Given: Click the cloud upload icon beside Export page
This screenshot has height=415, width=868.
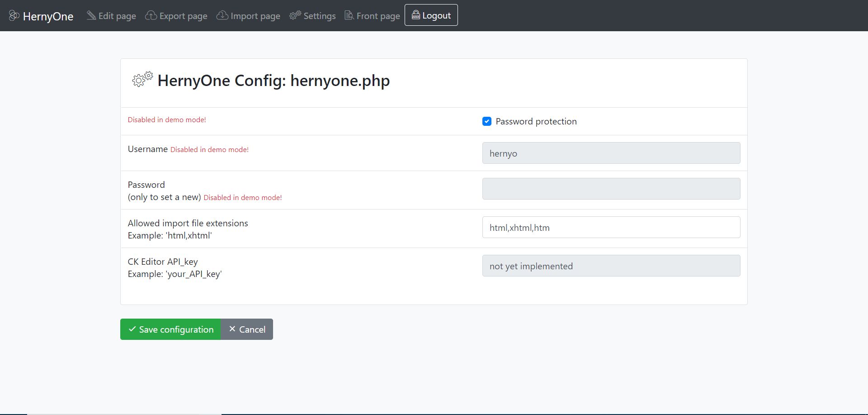Looking at the screenshot, I should [x=151, y=15].
